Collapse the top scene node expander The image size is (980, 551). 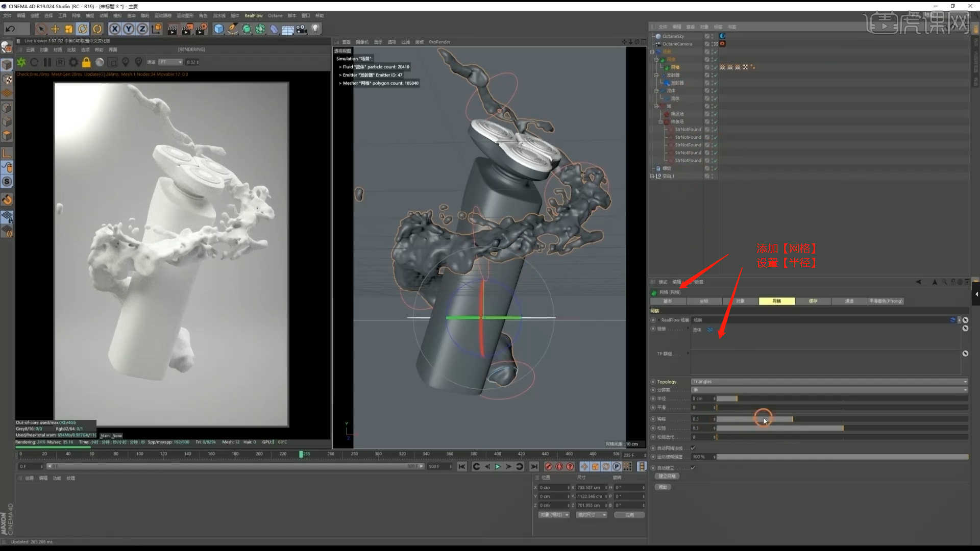click(x=652, y=52)
